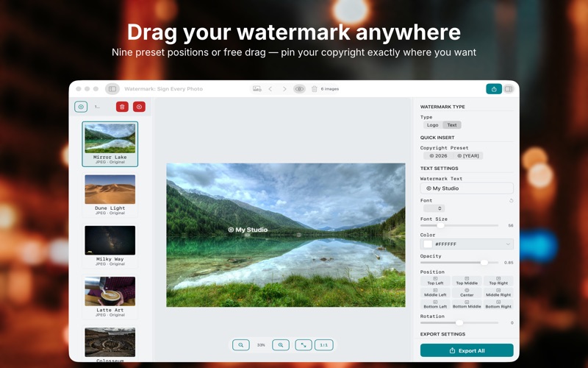Set zoom to actual size 1:1
588x368 pixels.
pyautogui.click(x=324, y=344)
